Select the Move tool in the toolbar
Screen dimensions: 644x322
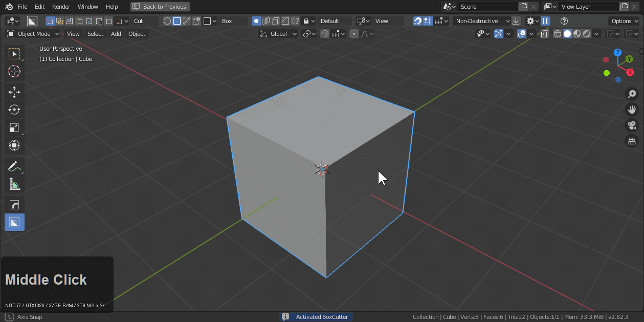(x=14, y=92)
